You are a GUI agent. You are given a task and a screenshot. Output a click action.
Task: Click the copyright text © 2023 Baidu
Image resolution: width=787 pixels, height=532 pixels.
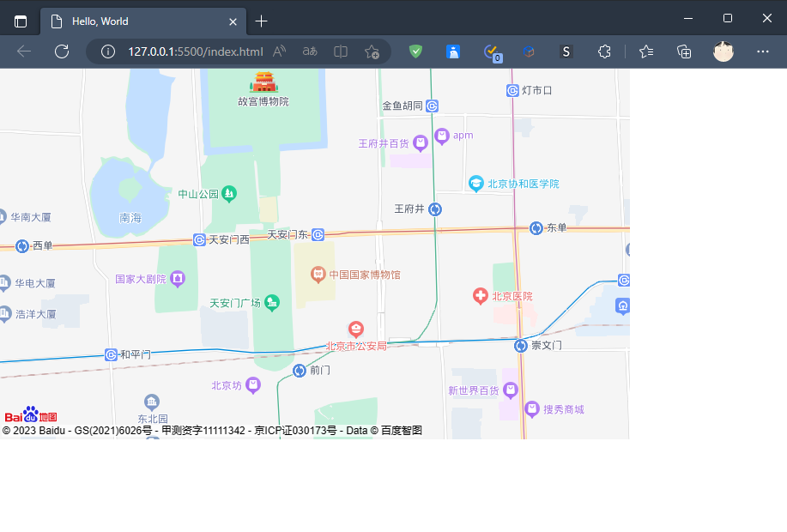coord(34,431)
